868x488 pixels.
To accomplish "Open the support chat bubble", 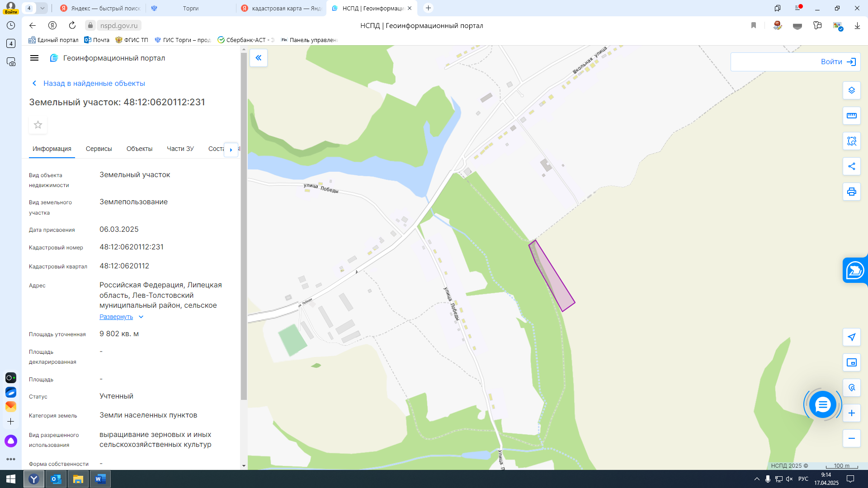I will (x=823, y=404).
